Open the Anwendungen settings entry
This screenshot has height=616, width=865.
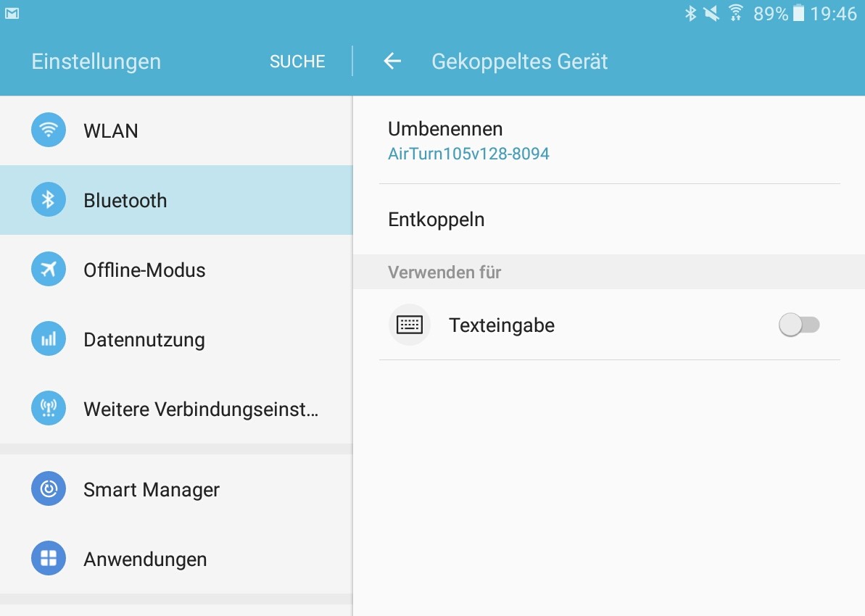[176, 559]
